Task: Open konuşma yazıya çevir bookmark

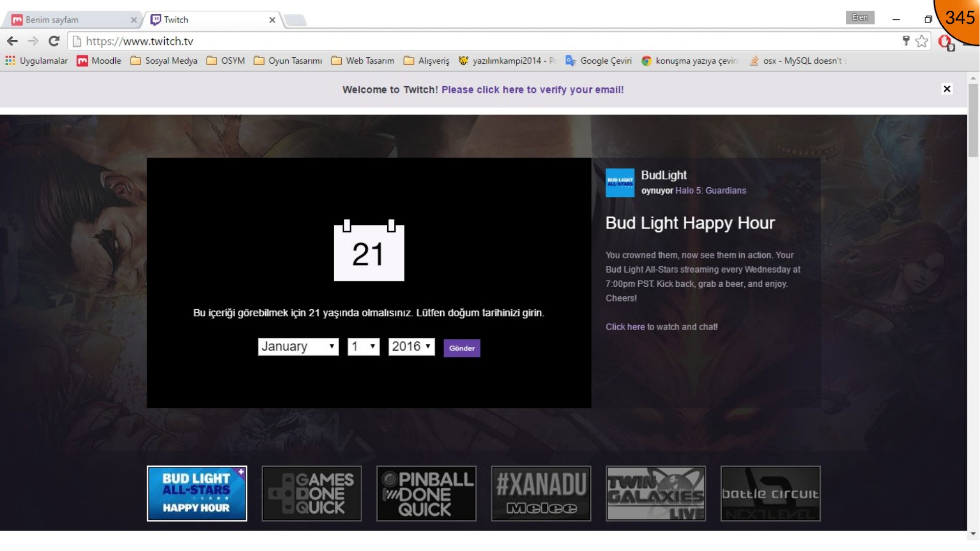Action: pyautogui.click(x=690, y=61)
